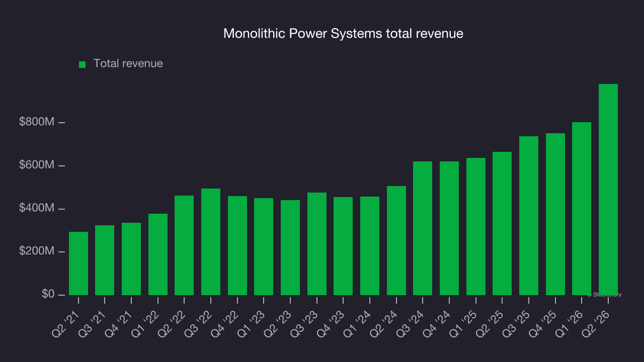
Task: Click the "Monolithic Power Systems total revenue" title
Action: click(x=343, y=34)
